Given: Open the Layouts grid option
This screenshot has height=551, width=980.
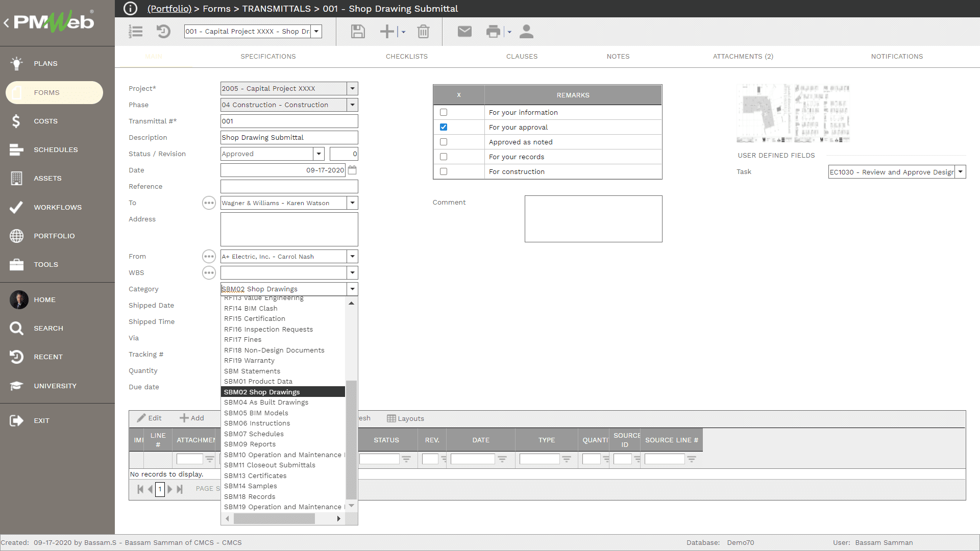Looking at the screenshot, I should tap(405, 418).
